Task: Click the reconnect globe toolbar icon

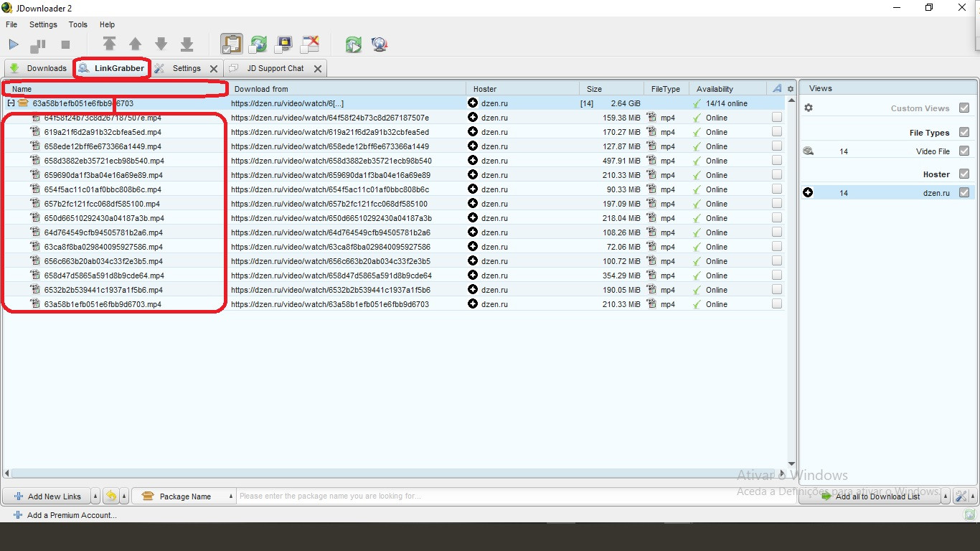Action: [x=380, y=44]
